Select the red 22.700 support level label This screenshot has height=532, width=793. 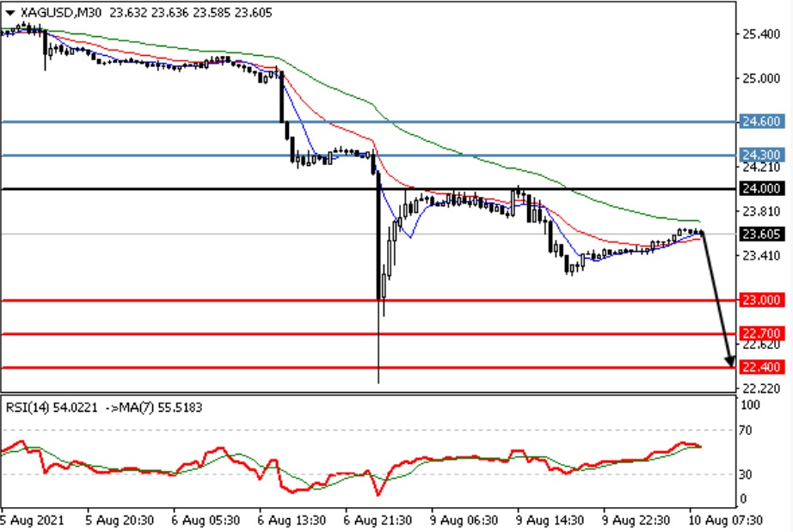click(762, 333)
